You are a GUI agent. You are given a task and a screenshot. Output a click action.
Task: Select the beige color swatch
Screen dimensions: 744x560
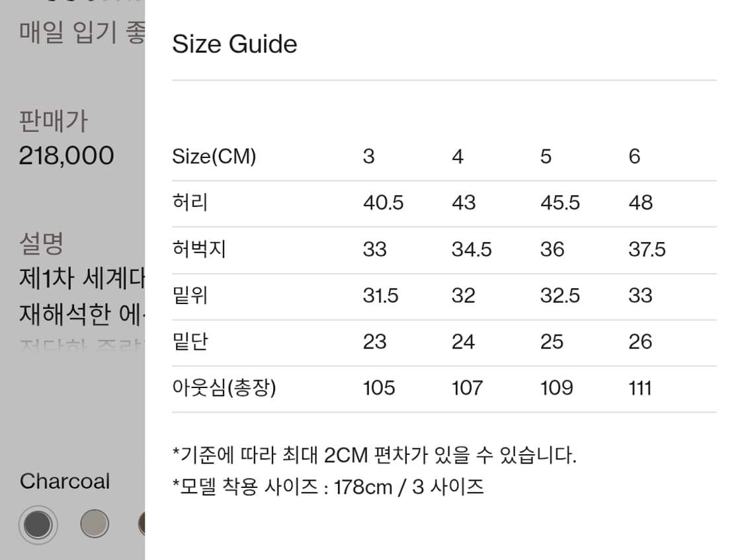(x=94, y=524)
